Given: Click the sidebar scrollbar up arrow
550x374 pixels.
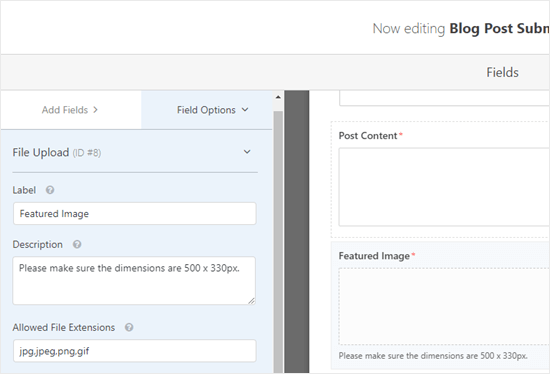Looking at the screenshot, I should [x=278, y=97].
